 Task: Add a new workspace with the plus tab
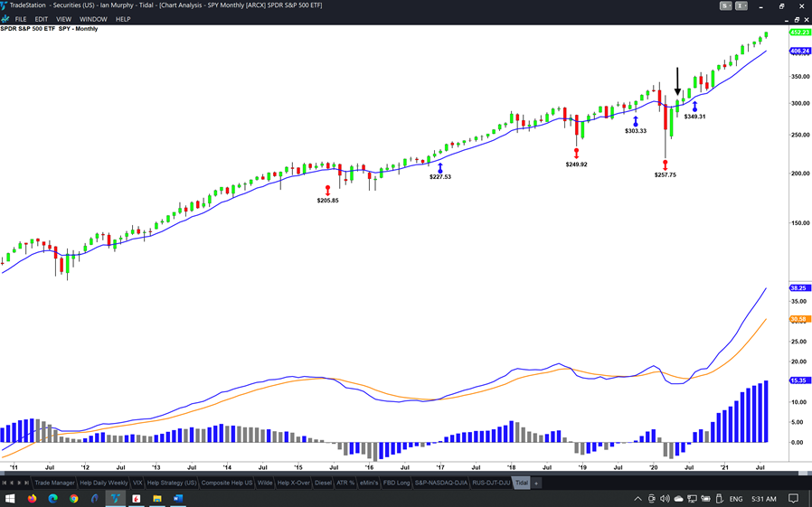(x=536, y=484)
